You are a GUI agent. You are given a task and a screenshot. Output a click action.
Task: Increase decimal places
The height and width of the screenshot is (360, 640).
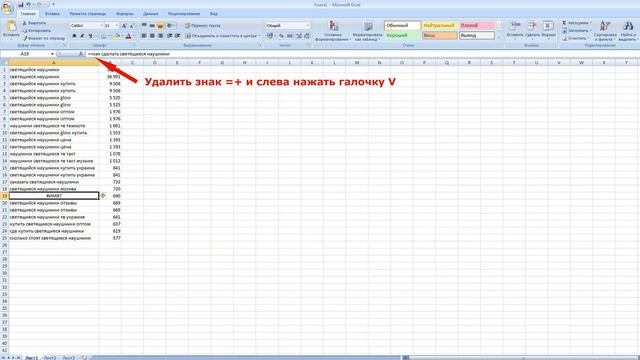coord(299,36)
